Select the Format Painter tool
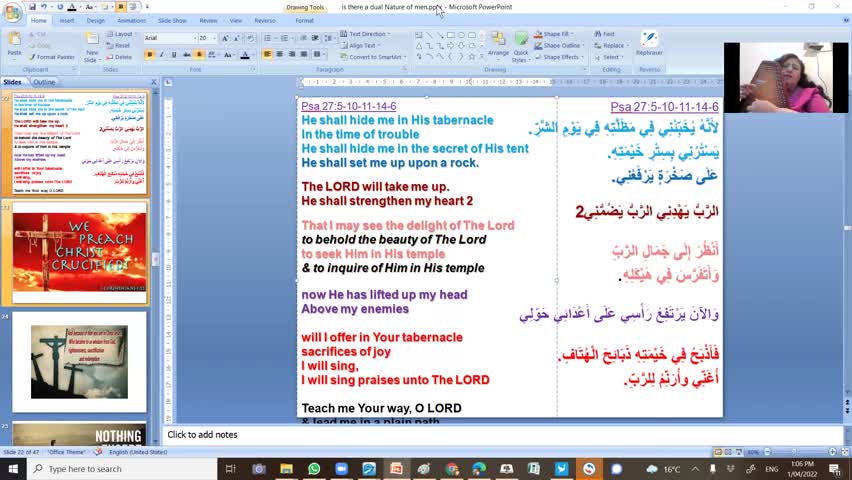Screen dimensions: 852x480 click(x=55, y=57)
